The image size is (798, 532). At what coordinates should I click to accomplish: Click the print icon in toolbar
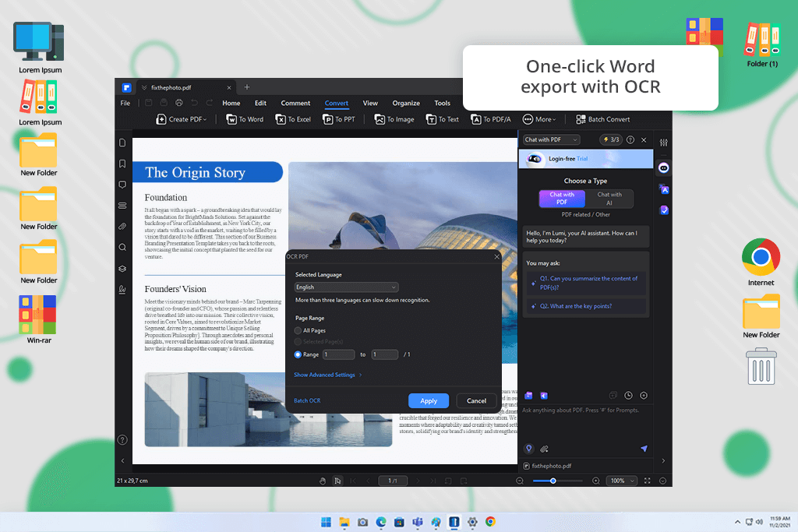[x=179, y=103]
